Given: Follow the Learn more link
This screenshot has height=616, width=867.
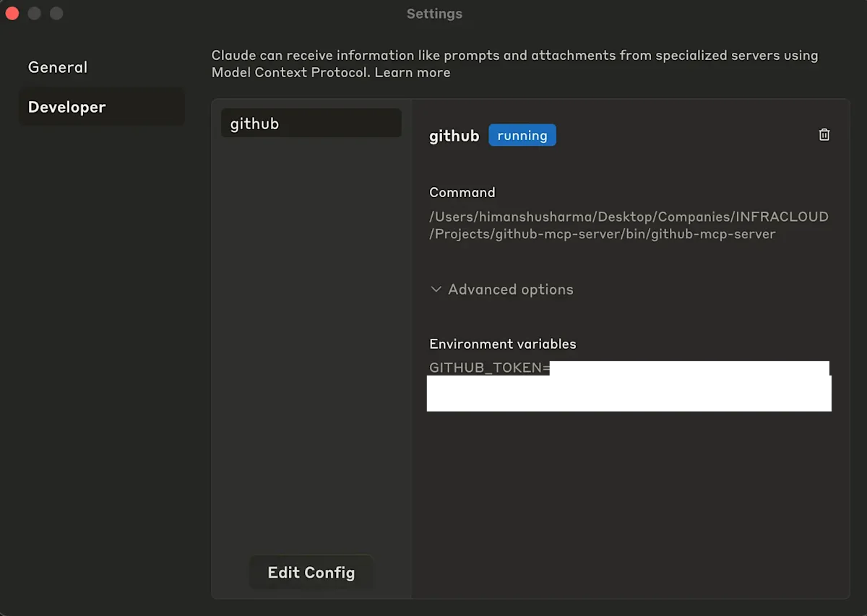Looking at the screenshot, I should coord(413,72).
